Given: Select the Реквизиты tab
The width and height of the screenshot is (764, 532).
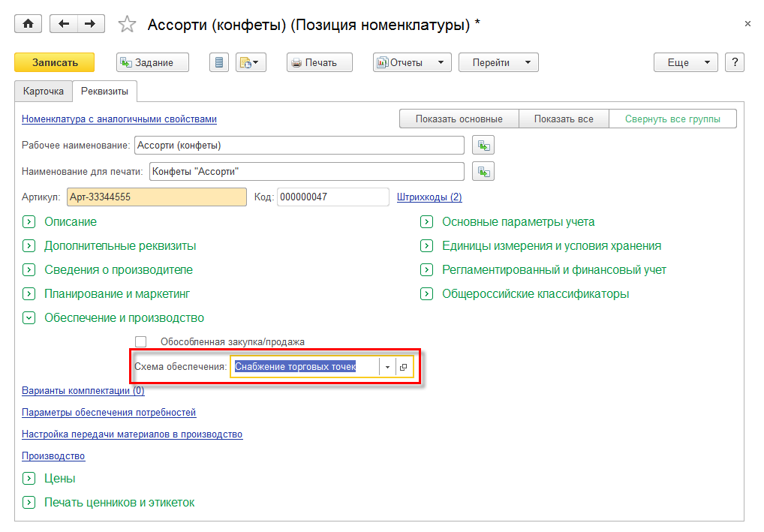Looking at the screenshot, I should [x=104, y=92].
